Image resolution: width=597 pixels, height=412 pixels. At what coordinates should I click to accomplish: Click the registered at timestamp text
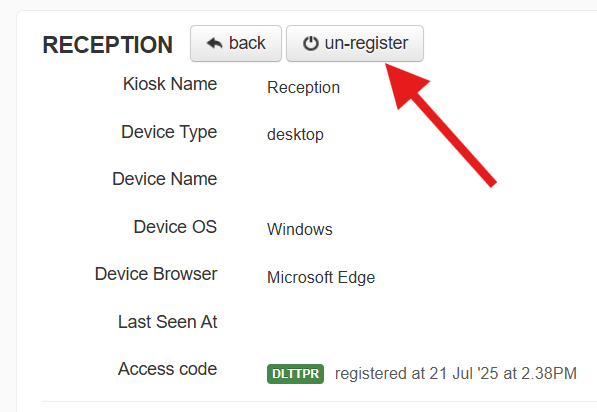(456, 374)
